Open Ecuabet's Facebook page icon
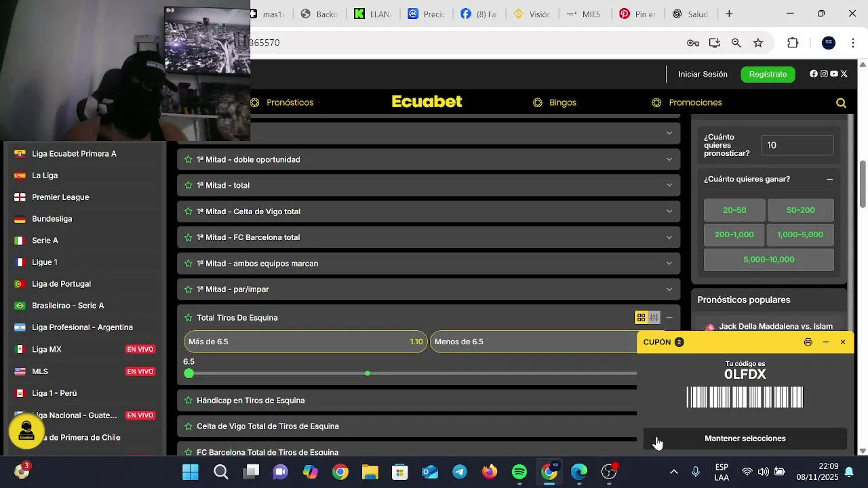 click(x=814, y=74)
